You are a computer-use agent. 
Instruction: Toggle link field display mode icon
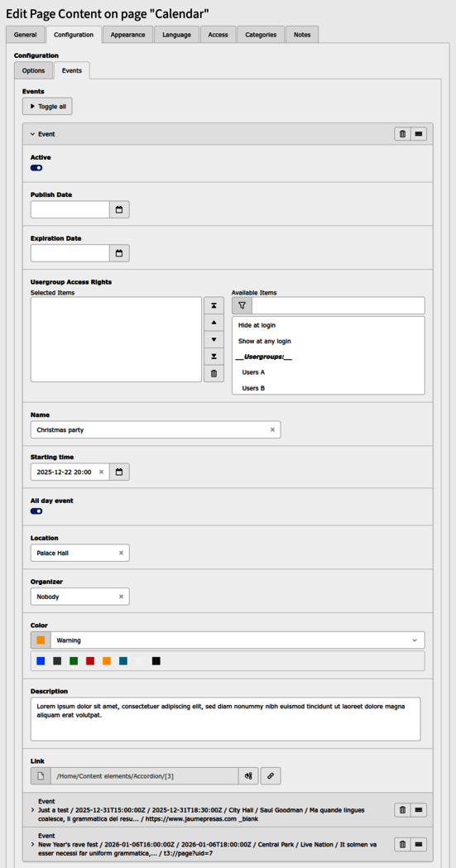(x=248, y=776)
